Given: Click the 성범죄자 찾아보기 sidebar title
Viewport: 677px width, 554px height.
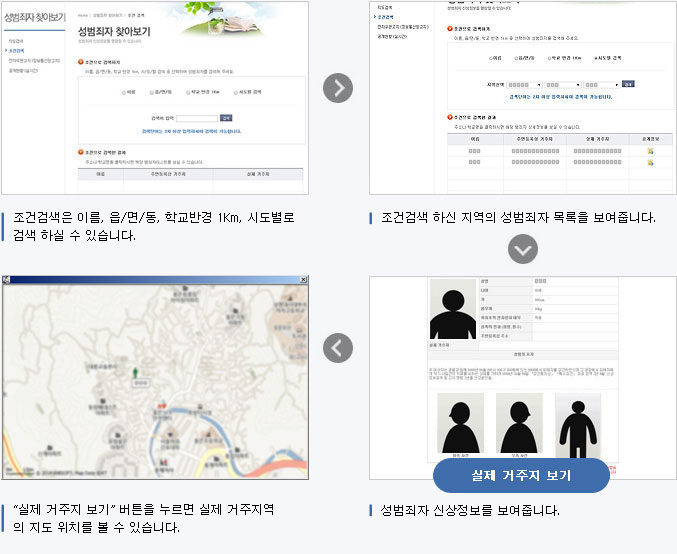Looking at the screenshot, I should (x=35, y=18).
